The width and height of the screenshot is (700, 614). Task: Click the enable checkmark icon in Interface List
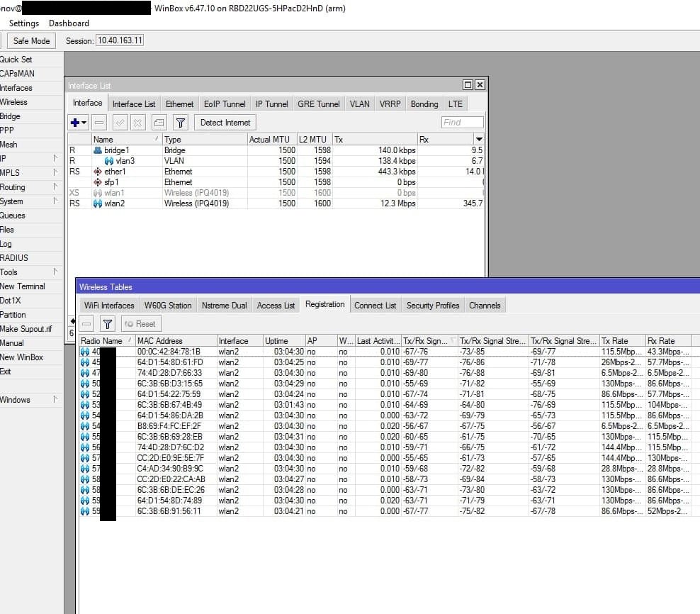(120, 123)
